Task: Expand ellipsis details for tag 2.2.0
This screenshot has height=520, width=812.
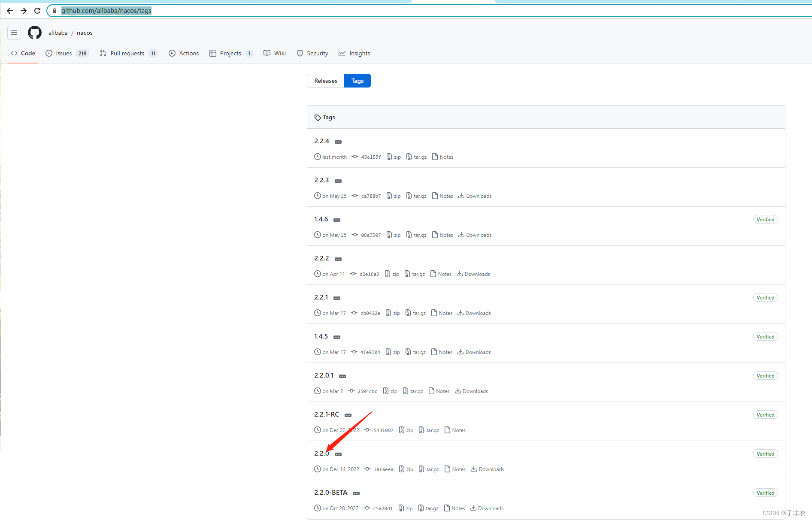Action: click(x=338, y=454)
